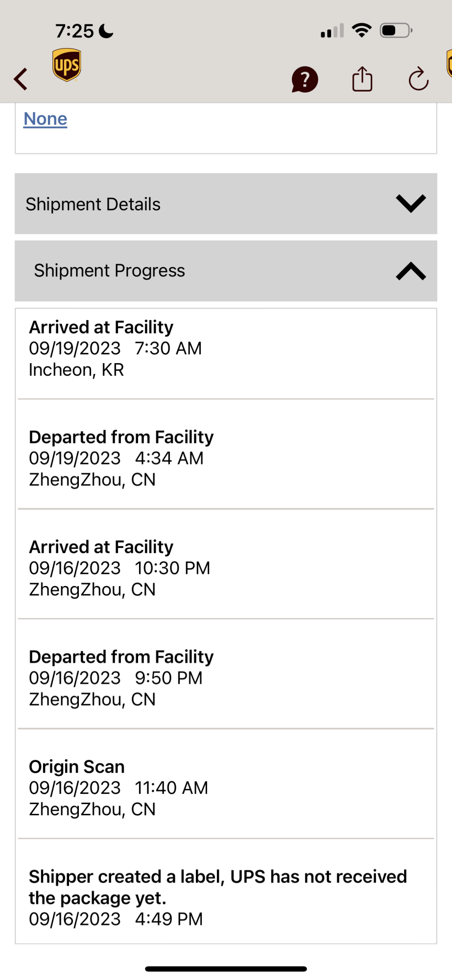Tap the share icon
Image resolution: width=452 pixels, height=980 pixels.
tap(362, 79)
